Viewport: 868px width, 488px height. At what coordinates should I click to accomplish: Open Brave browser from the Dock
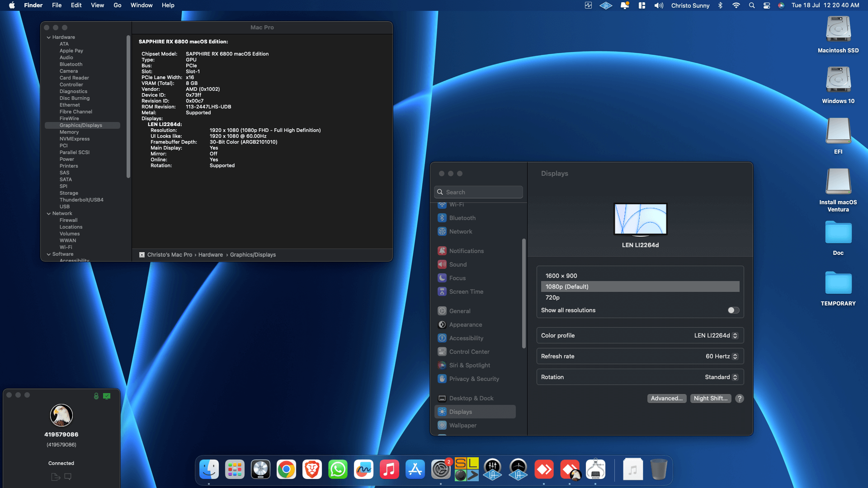click(312, 470)
